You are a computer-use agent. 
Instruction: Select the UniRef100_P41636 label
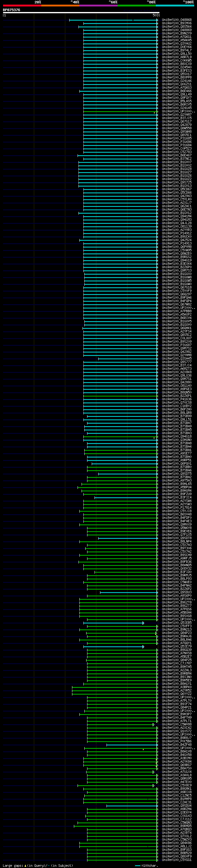(x=176, y=399)
